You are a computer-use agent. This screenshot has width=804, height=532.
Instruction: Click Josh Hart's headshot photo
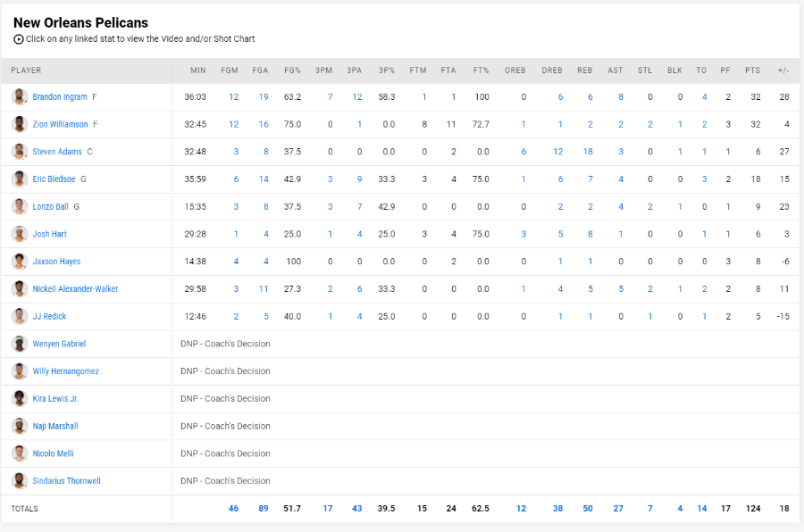point(20,234)
